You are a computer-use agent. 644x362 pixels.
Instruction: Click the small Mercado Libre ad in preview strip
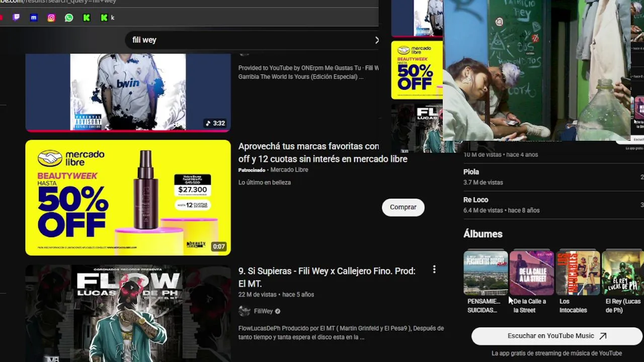[x=417, y=70]
